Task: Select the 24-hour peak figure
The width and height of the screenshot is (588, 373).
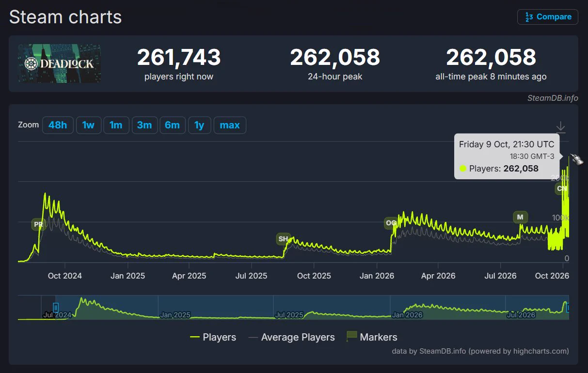Action: [x=335, y=57]
